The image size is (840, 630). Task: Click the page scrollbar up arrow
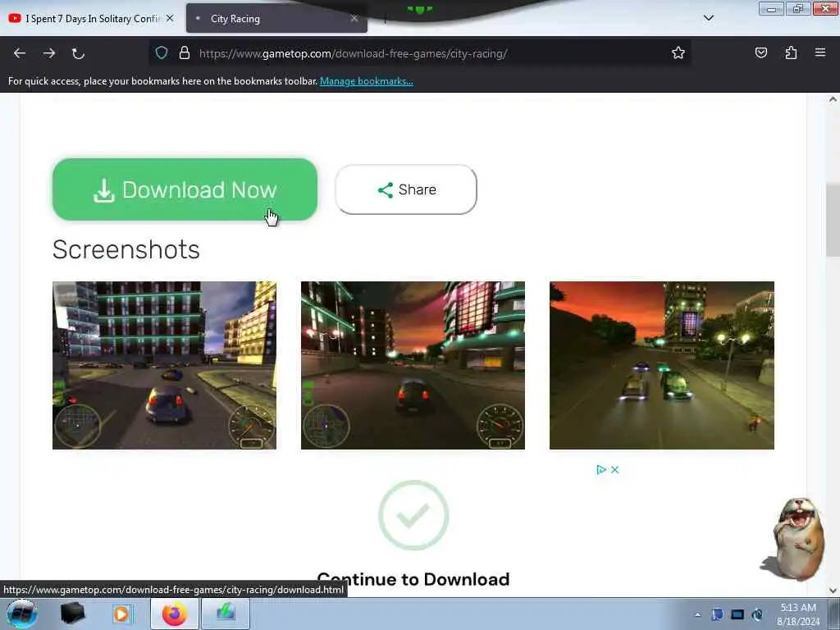833,99
